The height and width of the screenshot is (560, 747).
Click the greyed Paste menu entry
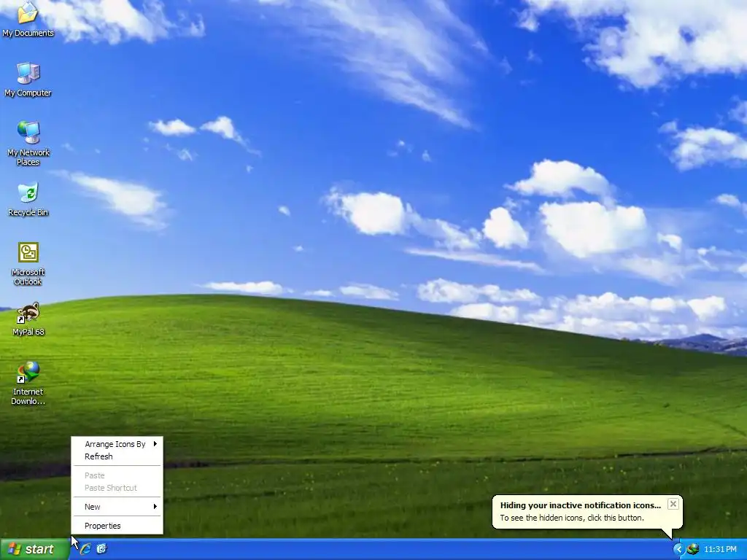[x=117, y=475]
